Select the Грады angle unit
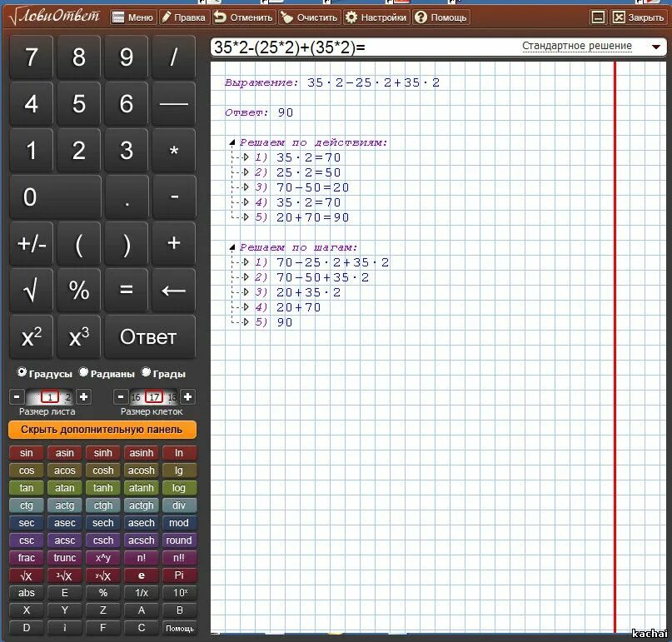672x642 pixels. [163, 373]
